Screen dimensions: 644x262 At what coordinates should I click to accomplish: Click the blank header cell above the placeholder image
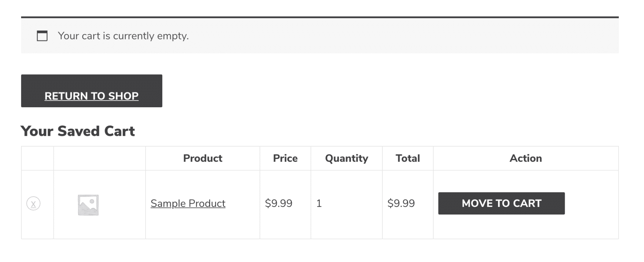point(99,158)
